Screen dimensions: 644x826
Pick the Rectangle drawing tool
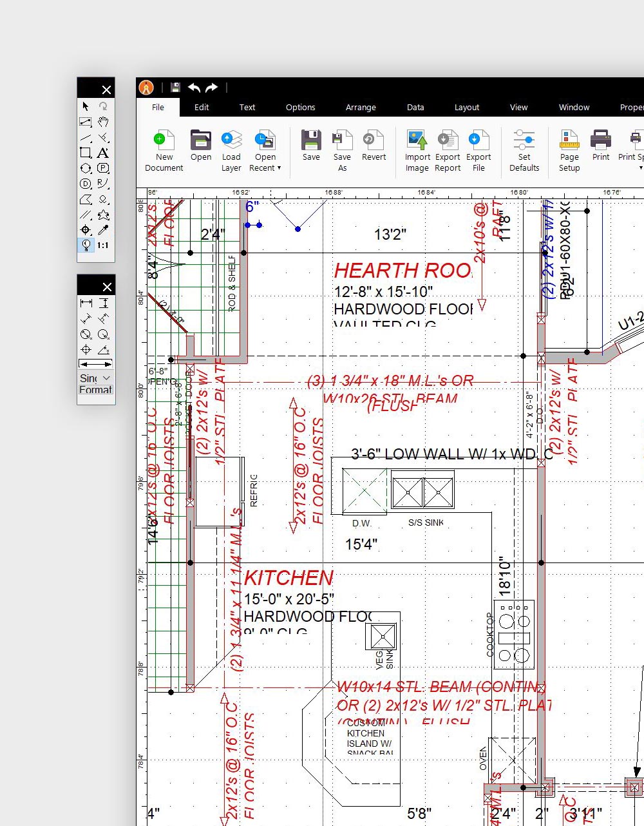(86, 153)
